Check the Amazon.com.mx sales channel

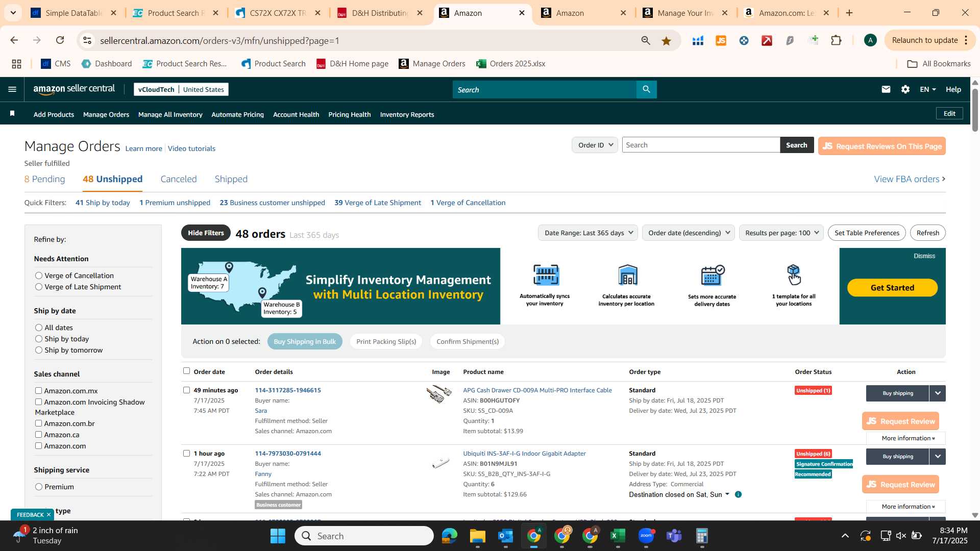(x=38, y=390)
